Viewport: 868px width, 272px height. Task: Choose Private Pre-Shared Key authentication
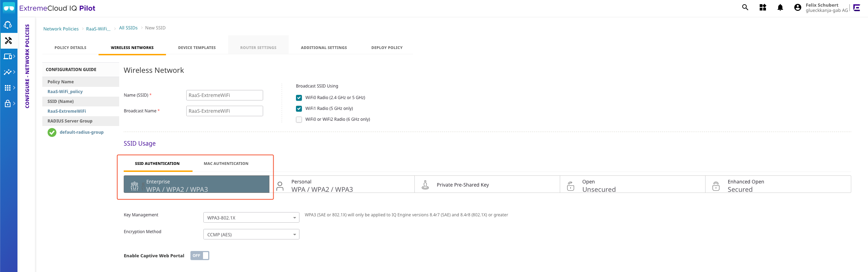click(x=487, y=184)
